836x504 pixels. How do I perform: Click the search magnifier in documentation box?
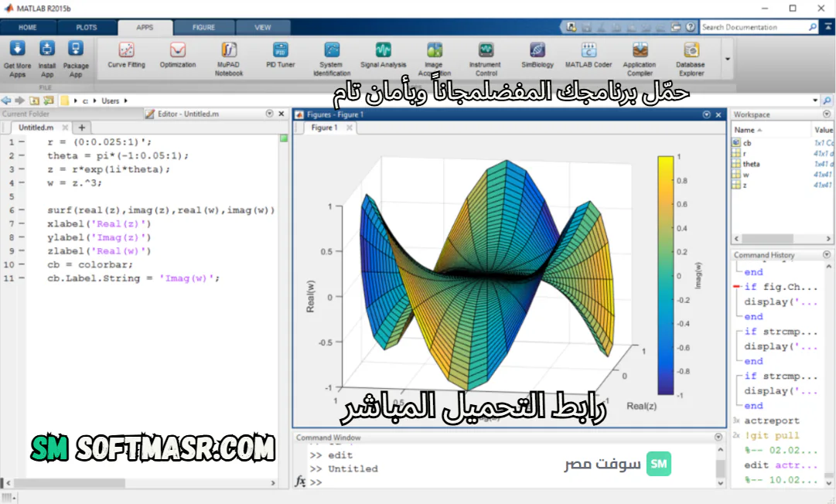tap(813, 26)
